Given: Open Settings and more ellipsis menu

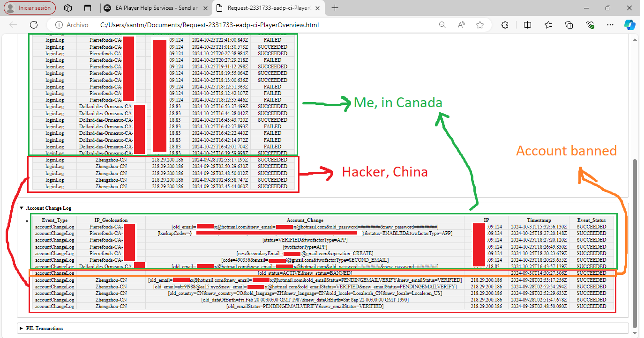Looking at the screenshot, I should tap(610, 25).
